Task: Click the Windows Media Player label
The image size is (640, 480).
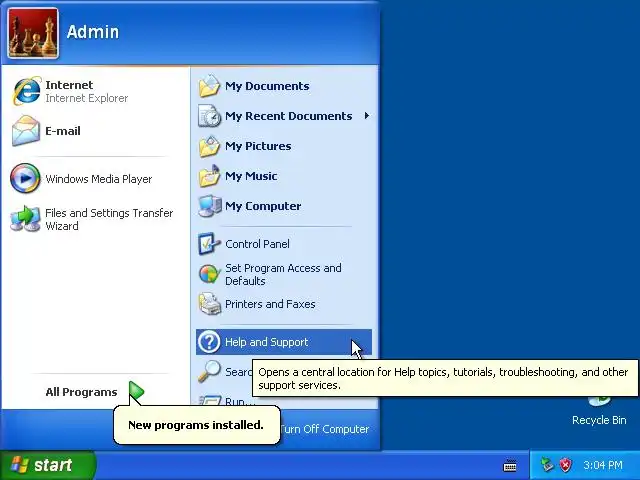Action: tap(99, 179)
